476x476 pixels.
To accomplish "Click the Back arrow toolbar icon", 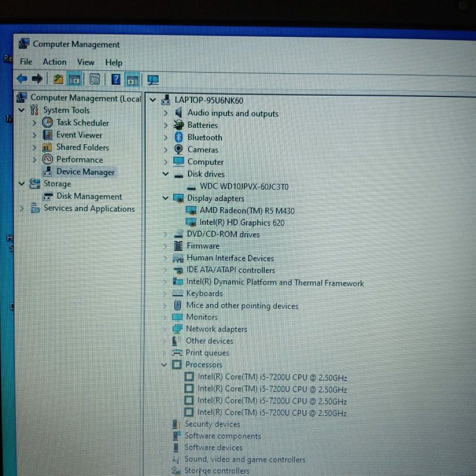I will pos(22,79).
